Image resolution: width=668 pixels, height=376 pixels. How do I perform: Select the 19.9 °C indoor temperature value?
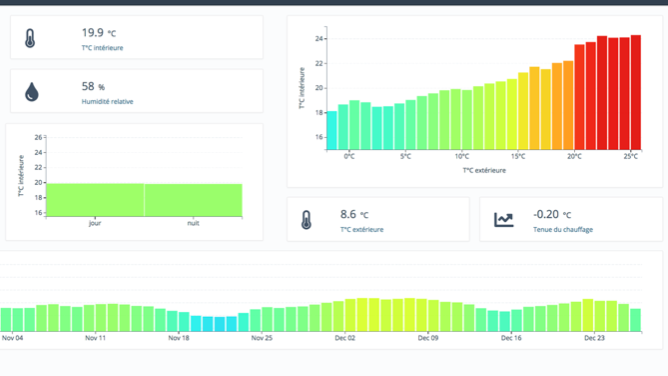click(x=98, y=33)
